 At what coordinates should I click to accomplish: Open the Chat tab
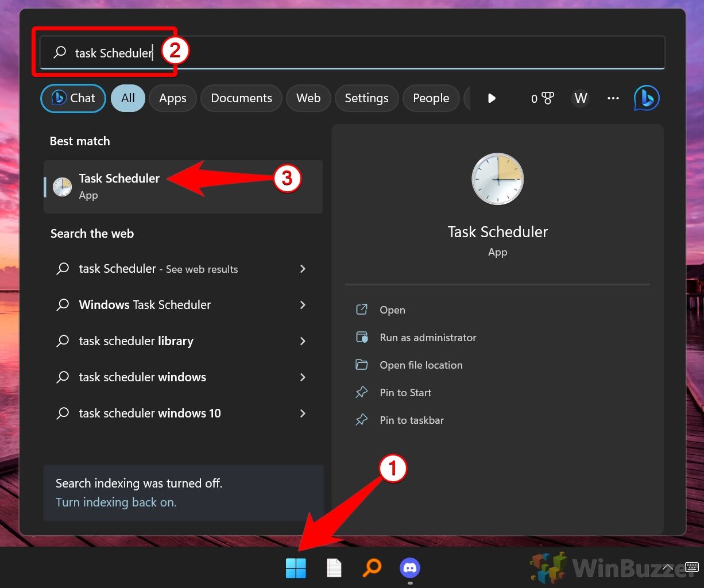tap(73, 98)
